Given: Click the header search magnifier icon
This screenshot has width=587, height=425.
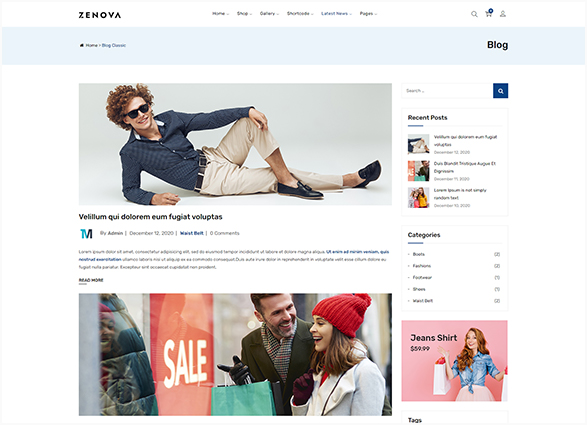Looking at the screenshot, I should [474, 14].
